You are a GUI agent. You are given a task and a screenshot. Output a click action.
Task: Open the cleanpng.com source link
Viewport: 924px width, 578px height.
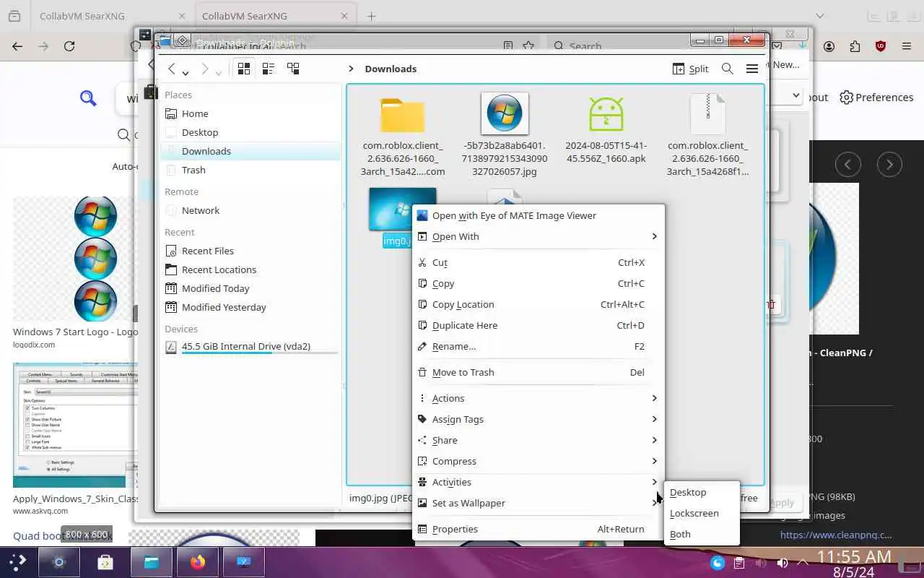[x=836, y=535]
